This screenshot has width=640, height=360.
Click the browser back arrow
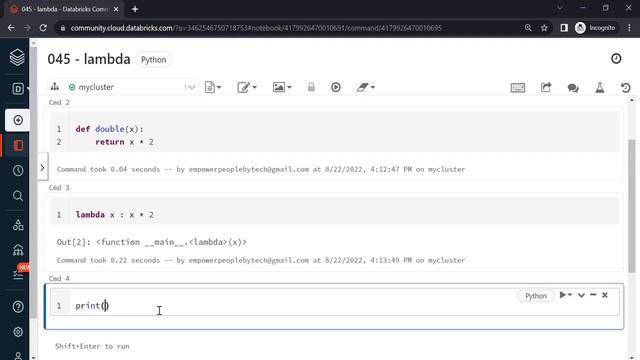[11, 28]
